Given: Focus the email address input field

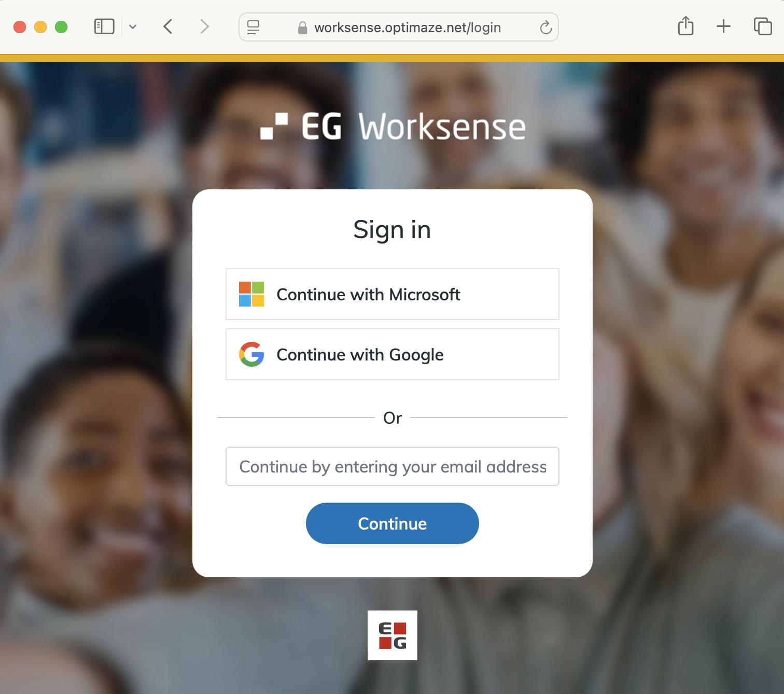Looking at the screenshot, I should pyautogui.click(x=393, y=466).
